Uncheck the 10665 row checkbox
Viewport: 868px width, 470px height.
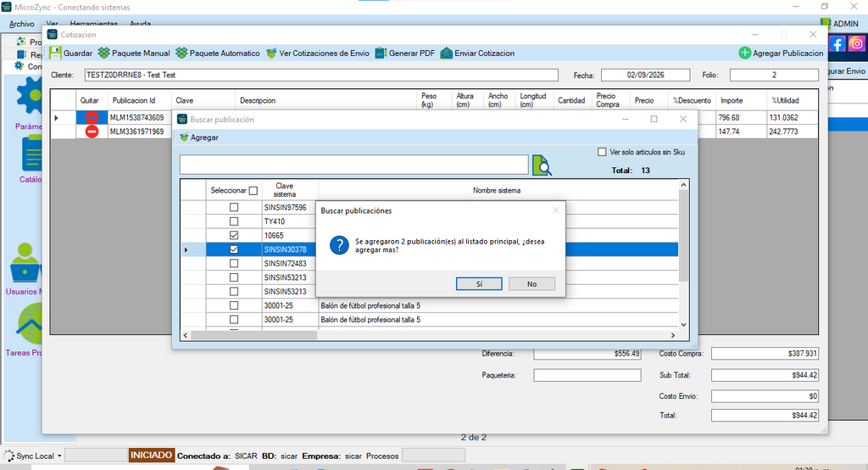pyautogui.click(x=234, y=236)
